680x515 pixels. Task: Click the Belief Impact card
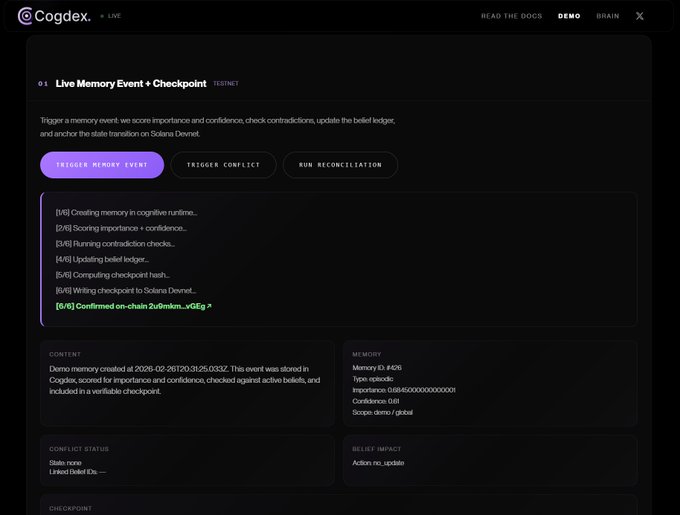coord(490,459)
